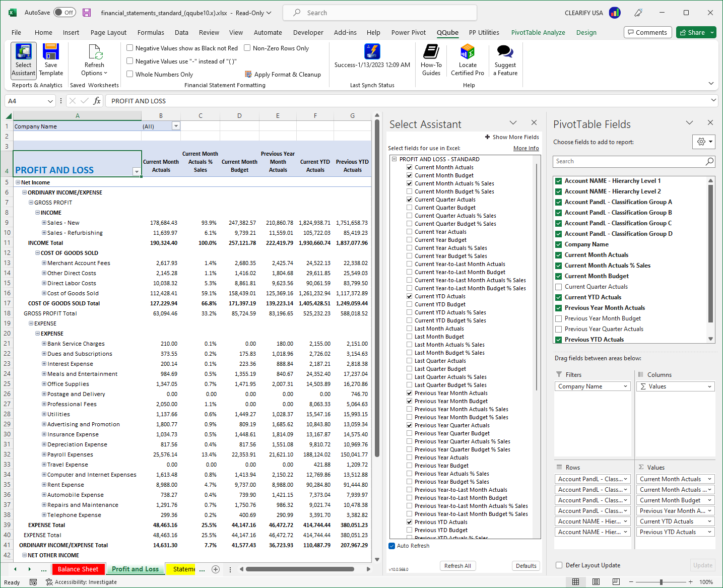Check Current Quarter Budget in Select Assistant
This screenshot has height=588, width=723.
tap(410, 207)
